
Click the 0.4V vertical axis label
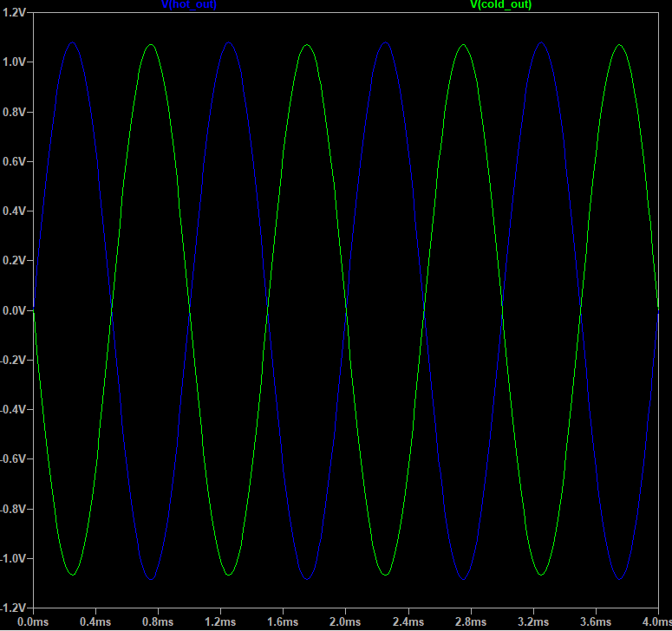pos(15,211)
